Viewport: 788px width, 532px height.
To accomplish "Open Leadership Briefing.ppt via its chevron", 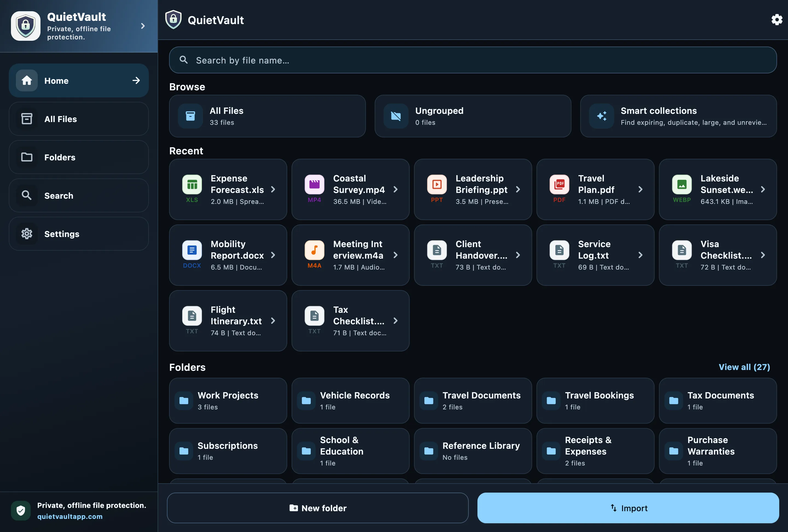I will tap(518, 190).
